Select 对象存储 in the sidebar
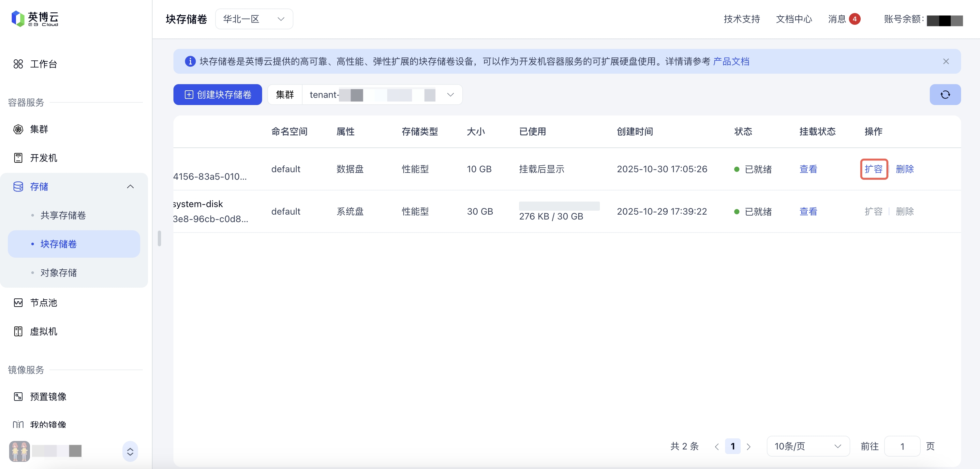This screenshot has height=469, width=980. pos(59,273)
